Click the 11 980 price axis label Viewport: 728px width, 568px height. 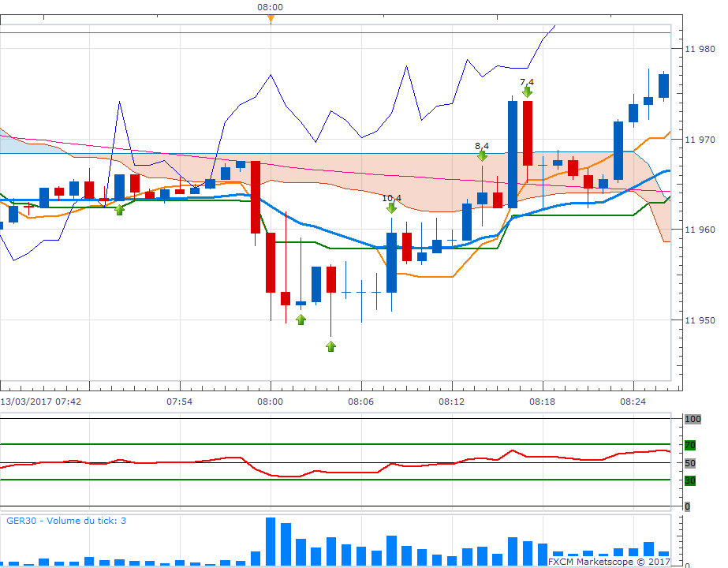pyautogui.click(x=700, y=49)
